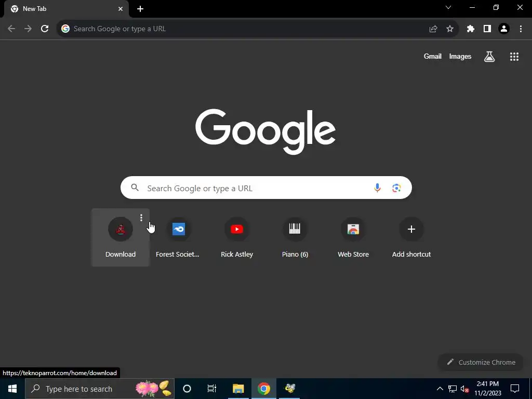Viewport: 532px width, 399px height.
Task: Click the magnifier icon in the search box
Action: [135, 187]
